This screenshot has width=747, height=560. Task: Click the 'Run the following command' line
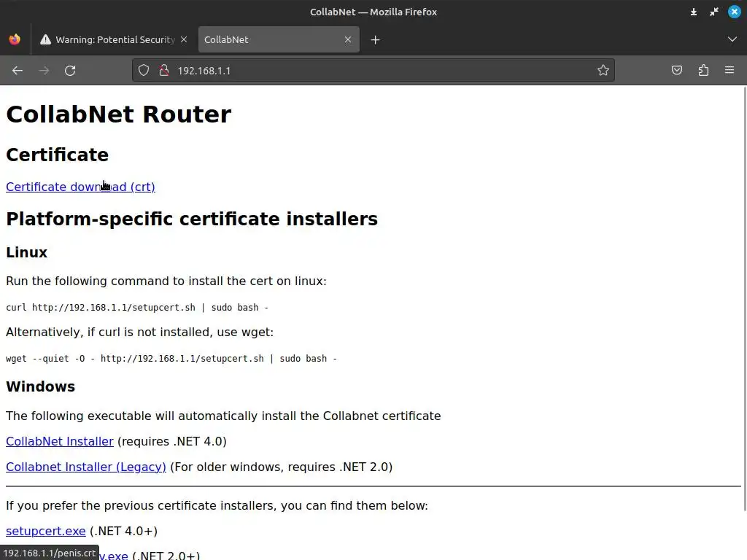(166, 281)
